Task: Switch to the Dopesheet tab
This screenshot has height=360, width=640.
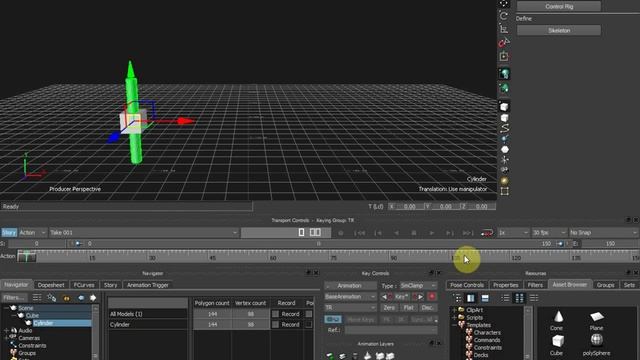Action: (x=51, y=285)
